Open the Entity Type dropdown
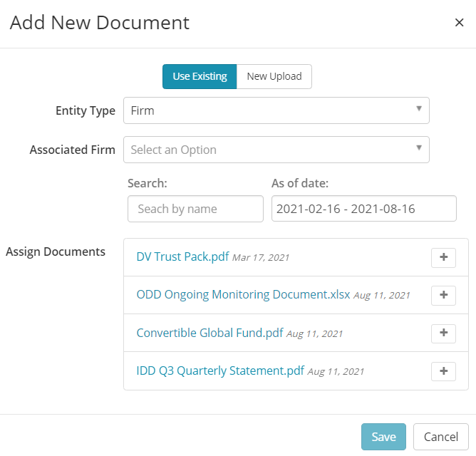This screenshot has width=476, height=456. (276, 110)
